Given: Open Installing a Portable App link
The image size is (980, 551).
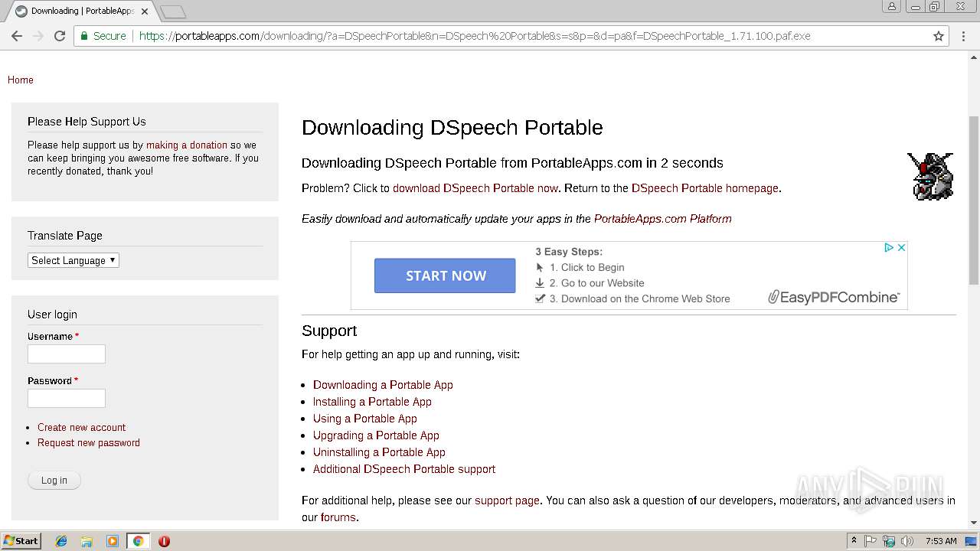Looking at the screenshot, I should 372,402.
